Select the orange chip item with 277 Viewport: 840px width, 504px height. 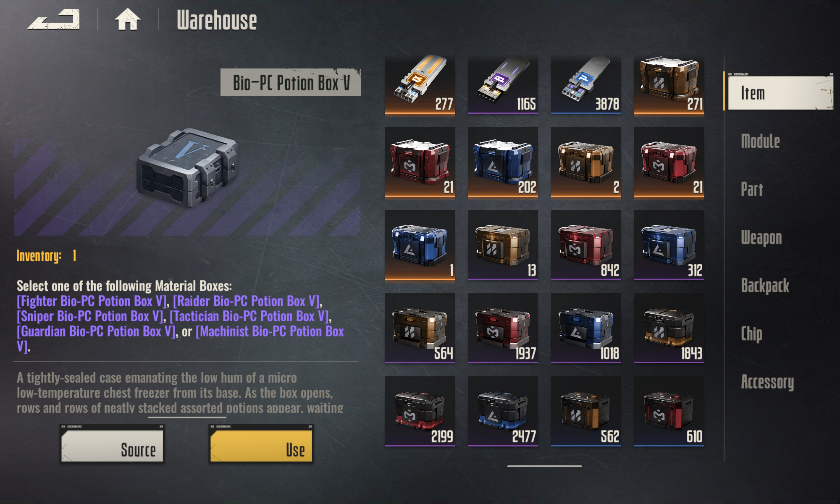pyautogui.click(x=420, y=85)
